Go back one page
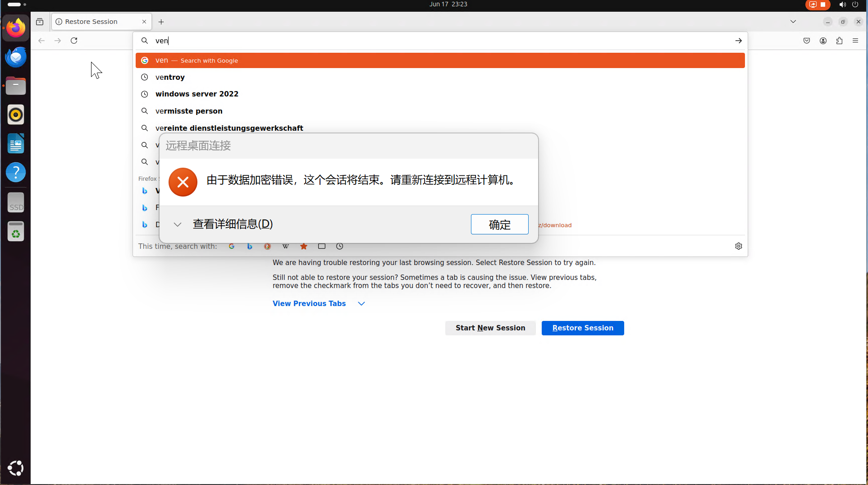The height and width of the screenshot is (485, 868). [x=41, y=41]
